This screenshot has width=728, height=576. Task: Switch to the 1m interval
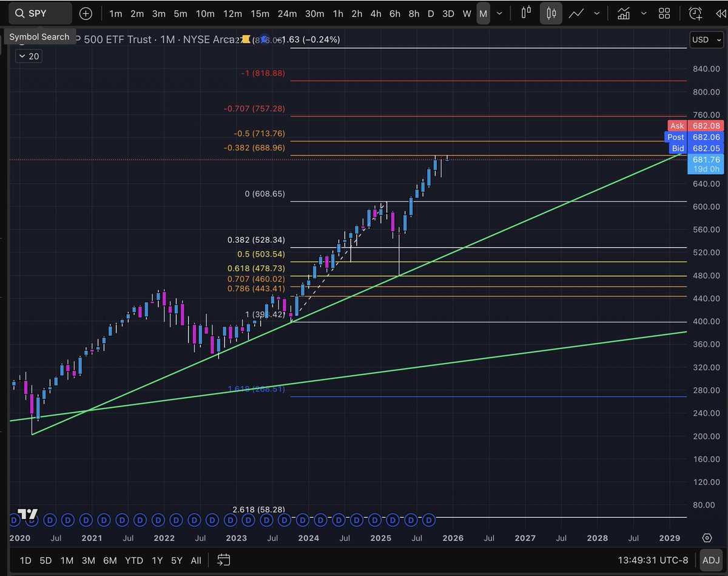click(115, 13)
